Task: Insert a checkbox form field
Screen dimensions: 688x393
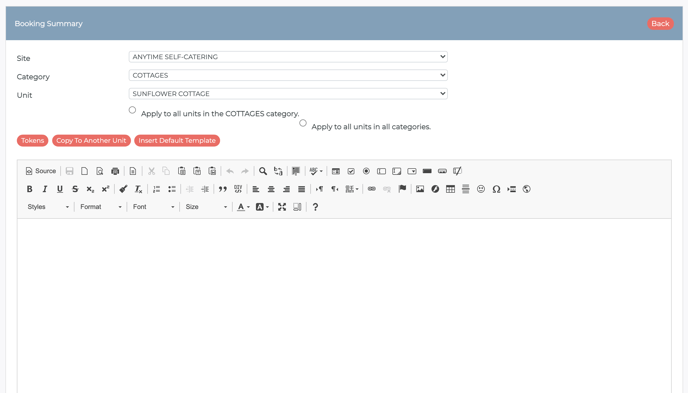Action: (x=351, y=171)
